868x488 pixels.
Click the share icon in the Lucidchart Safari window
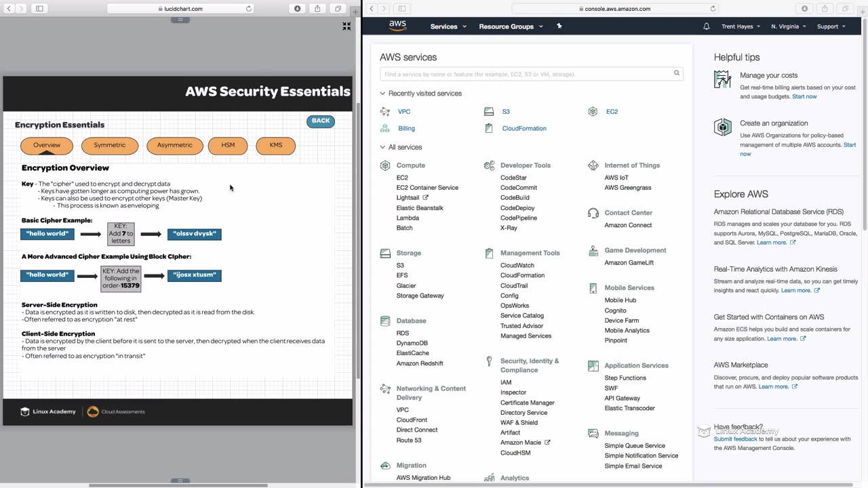tap(317, 9)
